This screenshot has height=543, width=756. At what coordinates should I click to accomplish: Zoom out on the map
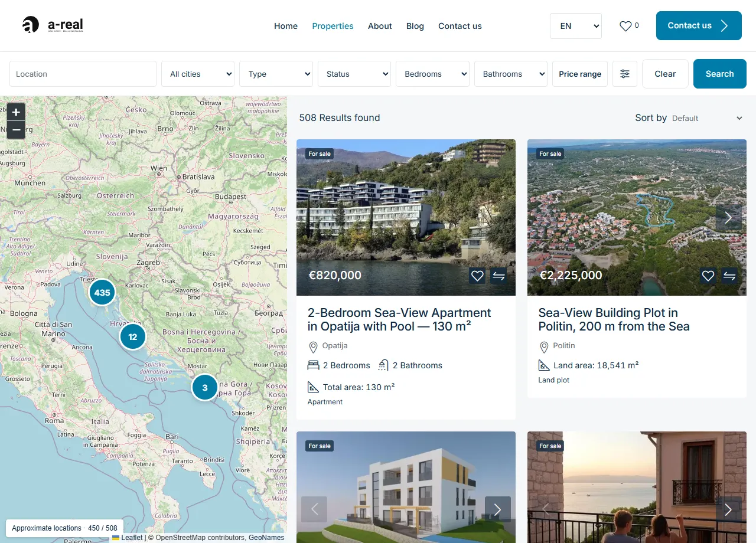pyautogui.click(x=16, y=130)
